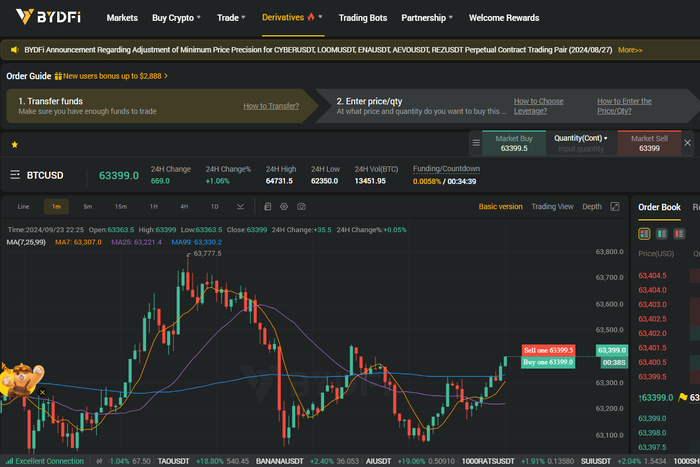Click the Funding/Countdown label
This screenshot has height=467, width=700.
tap(446, 169)
